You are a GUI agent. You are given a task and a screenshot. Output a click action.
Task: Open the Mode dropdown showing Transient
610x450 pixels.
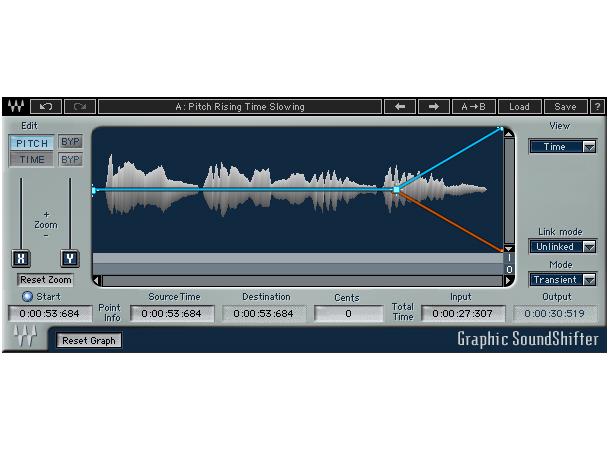click(x=563, y=279)
